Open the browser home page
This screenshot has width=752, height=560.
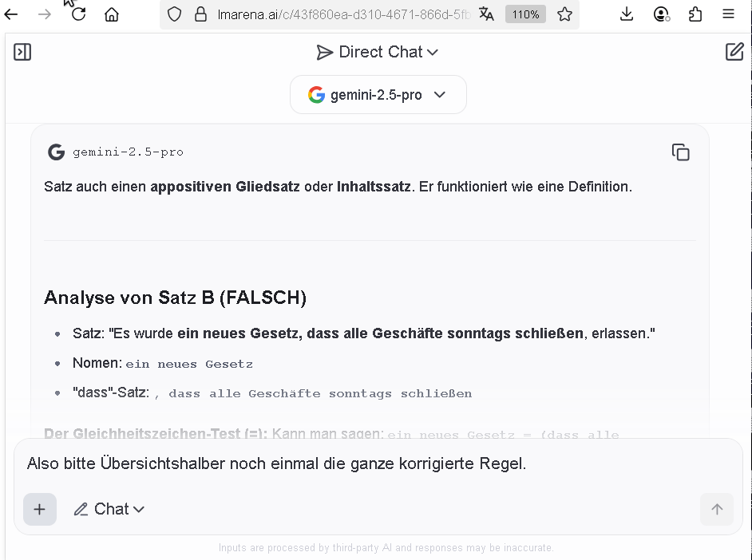point(112,14)
